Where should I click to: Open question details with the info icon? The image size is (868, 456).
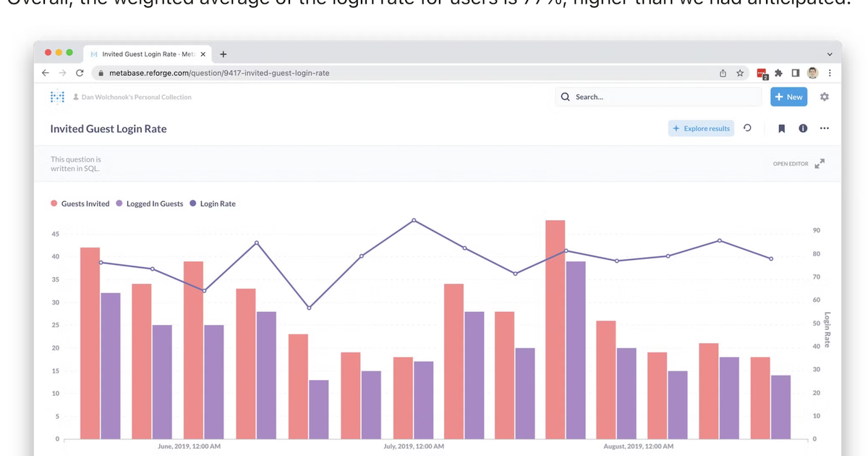803,128
